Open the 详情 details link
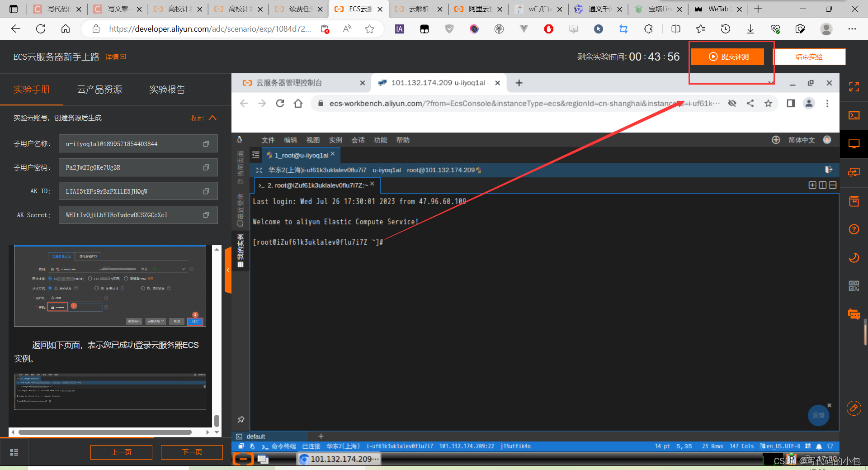 pyautogui.click(x=116, y=57)
